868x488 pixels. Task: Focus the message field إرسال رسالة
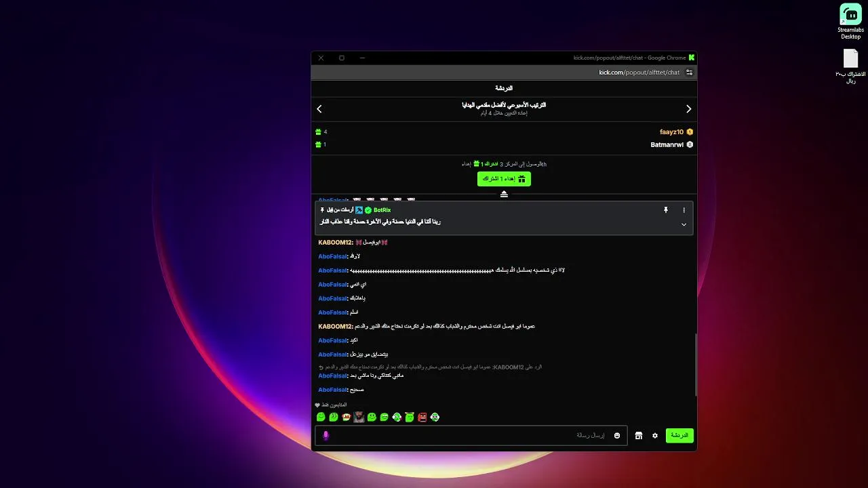tap(471, 435)
